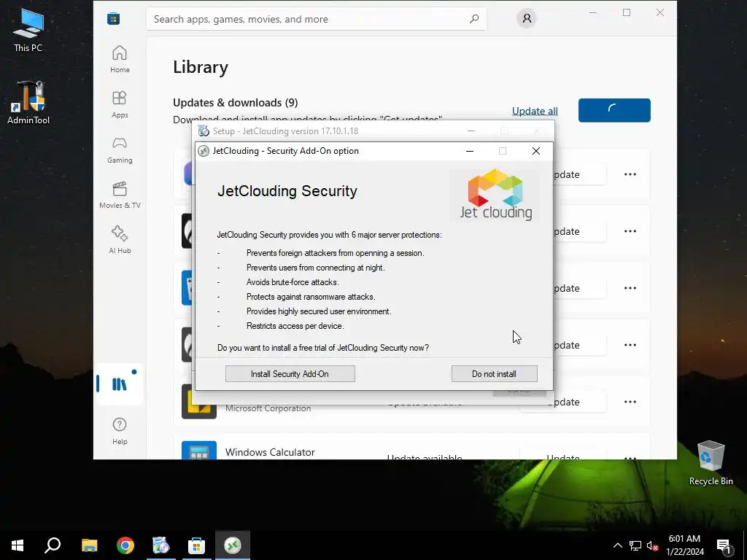This screenshot has width=747, height=560.
Task: Click the Windows Calculator app name
Action: point(270,452)
